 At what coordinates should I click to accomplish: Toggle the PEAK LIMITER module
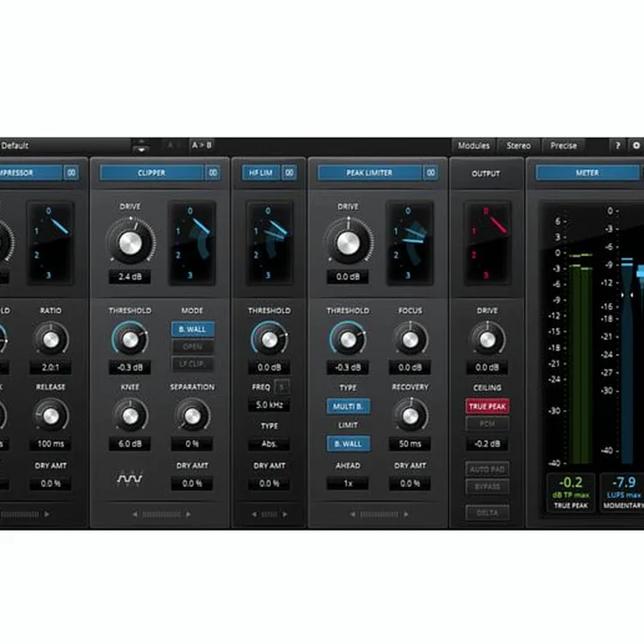[x=369, y=173]
